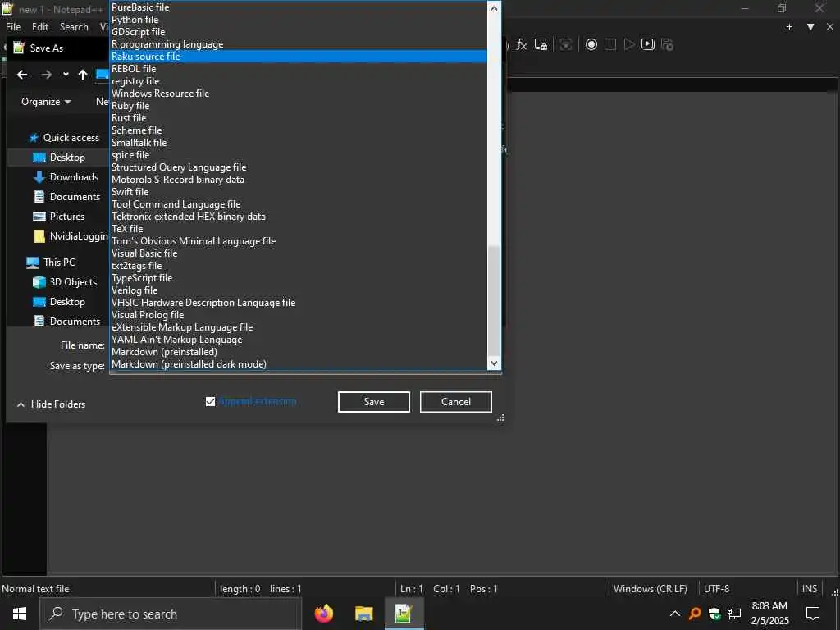Choose TeX file type
Viewport: 840px width, 630px height.
click(x=299, y=229)
